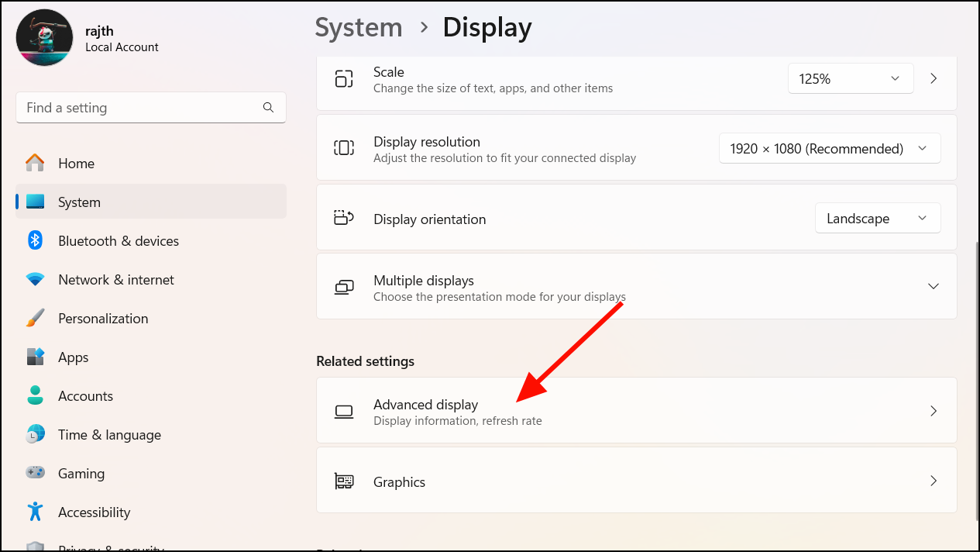The image size is (980, 552).
Task: Click the System monitor icon in sidebar
Action: (35, 202)
